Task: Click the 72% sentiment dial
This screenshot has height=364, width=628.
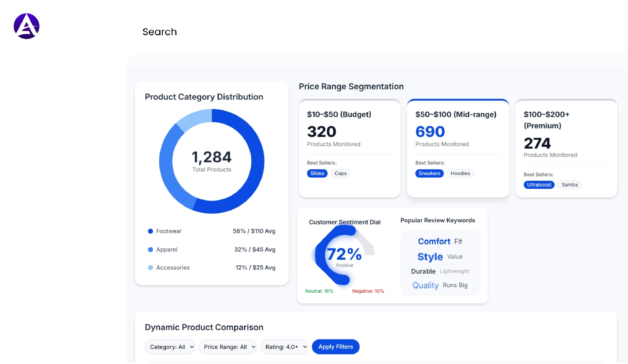Action: 344,255
